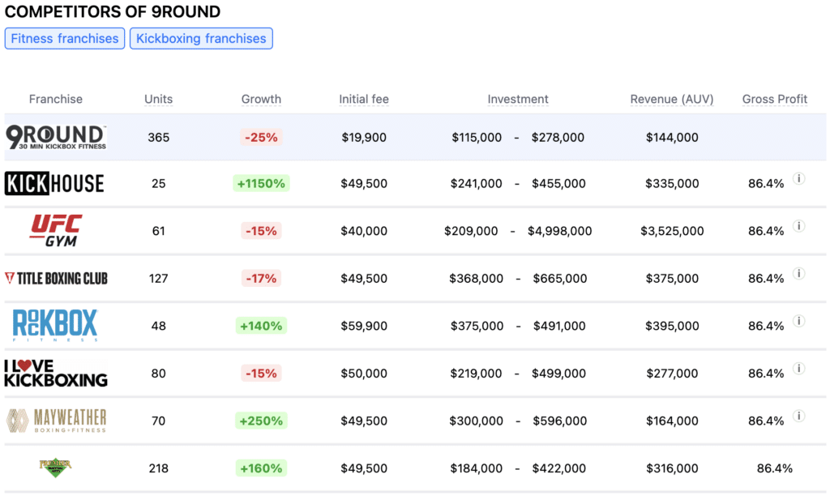Image resolution: width=830 pixels, height=504 pixels.
Task: Select 9Round growth badge -25%
Action: [x=261, y=137]
